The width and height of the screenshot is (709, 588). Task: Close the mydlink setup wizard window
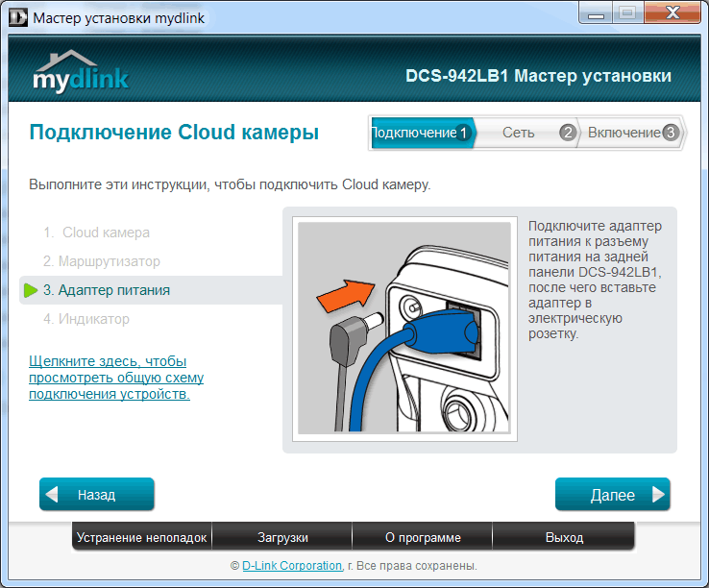(672, 13)
